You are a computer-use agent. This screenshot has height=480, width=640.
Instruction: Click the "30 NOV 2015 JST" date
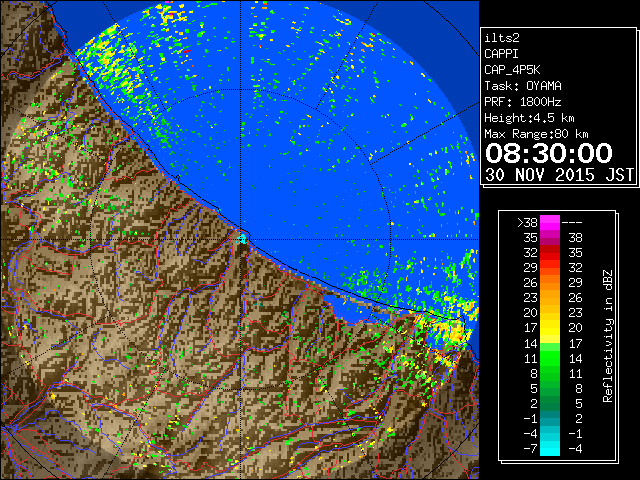(559, 175)
